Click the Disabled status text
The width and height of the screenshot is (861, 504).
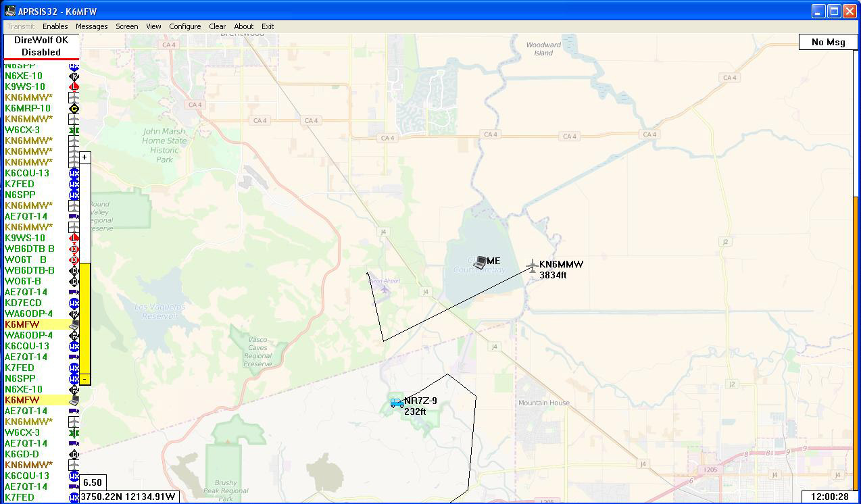pos(41,52)
